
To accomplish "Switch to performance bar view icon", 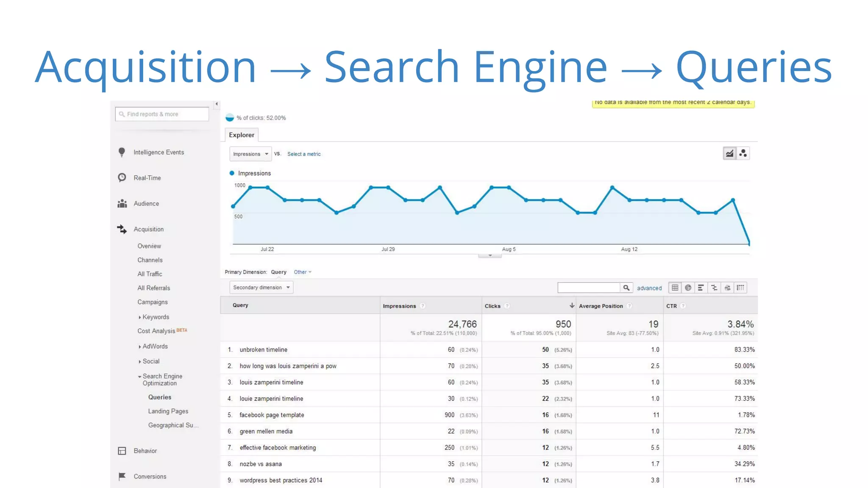I will coord(701,288).
